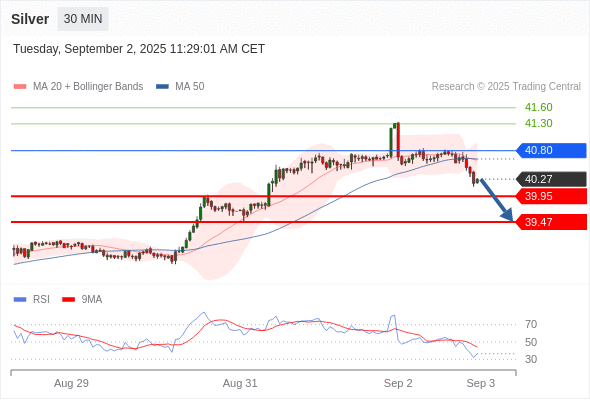Select the MA 20 Bollinger Bands pink swatch
The image size is (590, 400).
click(20, 87)
